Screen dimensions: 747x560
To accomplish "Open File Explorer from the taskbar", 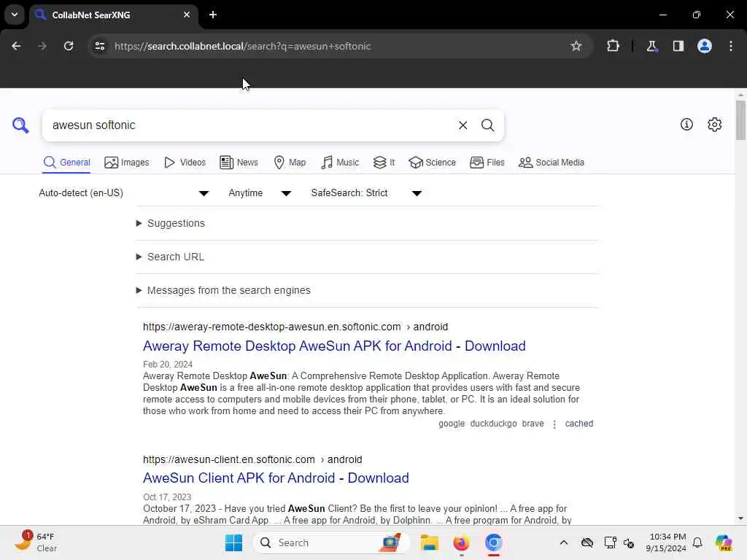I will tap(429, 542).
